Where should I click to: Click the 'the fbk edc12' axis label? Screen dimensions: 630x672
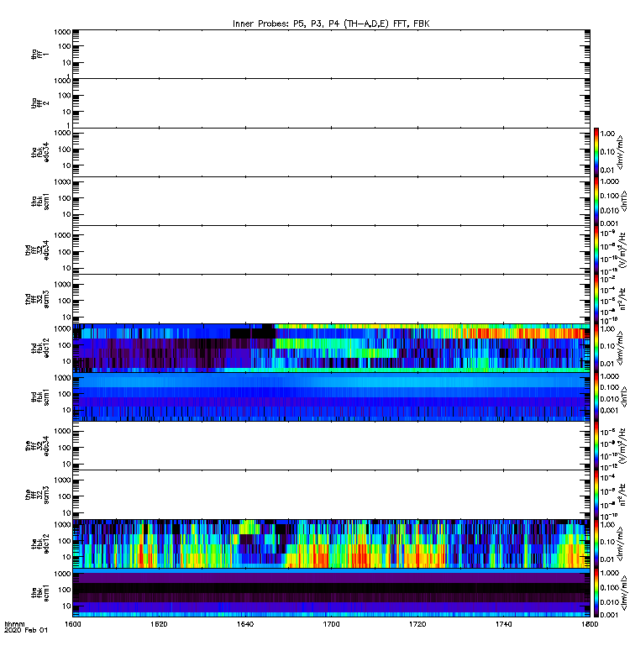[x=40, y=543]
